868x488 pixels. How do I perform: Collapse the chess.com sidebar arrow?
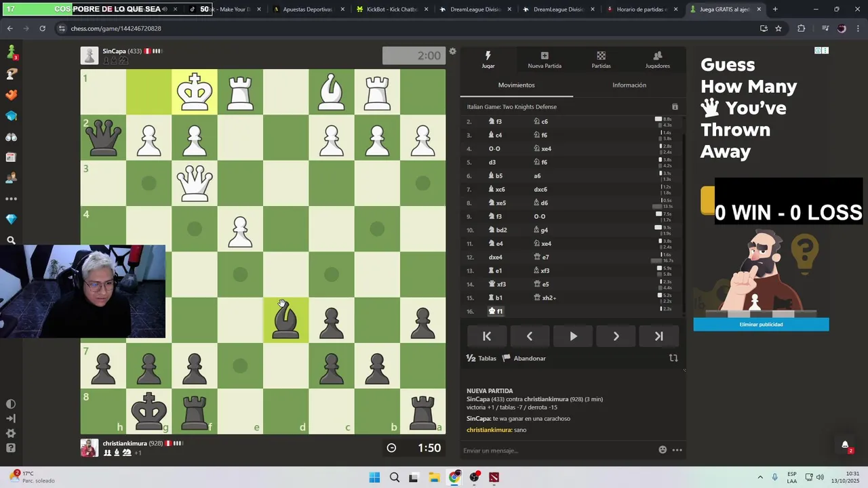11,419
